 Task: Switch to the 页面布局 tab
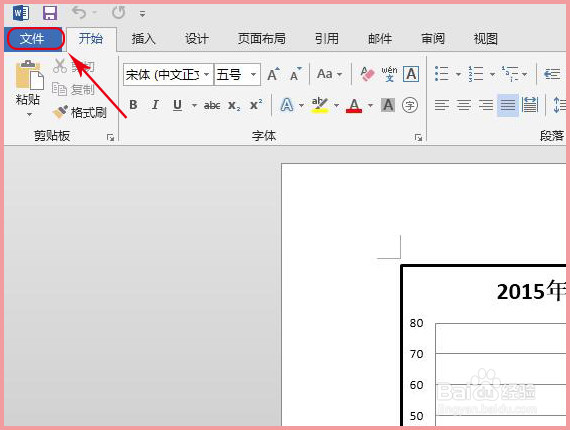pyautogui.click(x=262, y=39)
